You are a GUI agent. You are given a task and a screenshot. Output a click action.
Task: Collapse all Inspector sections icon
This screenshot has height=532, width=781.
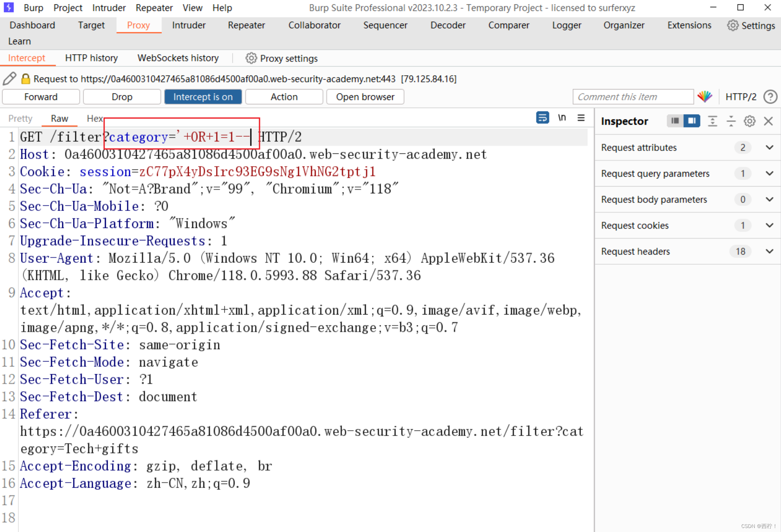pyautogui.click(x=731, y=121)
